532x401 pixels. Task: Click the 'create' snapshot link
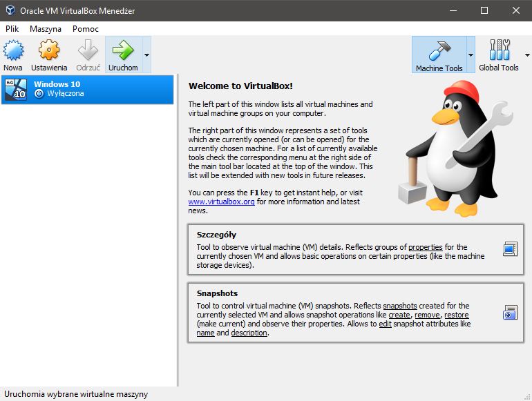(399, 315)
